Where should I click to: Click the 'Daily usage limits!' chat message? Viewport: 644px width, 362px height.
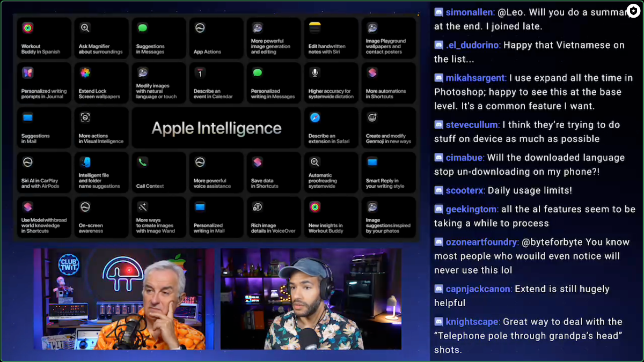tap(530, 190)
